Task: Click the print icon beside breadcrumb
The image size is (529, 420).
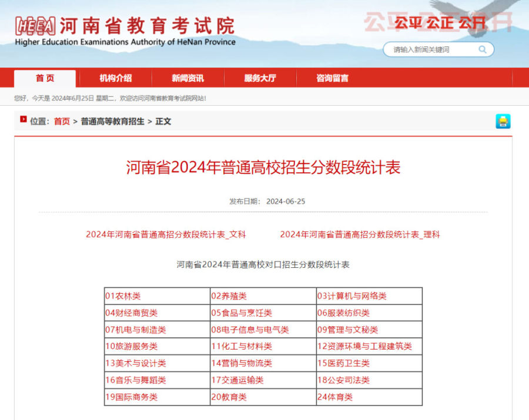Action: pos(503,122)
